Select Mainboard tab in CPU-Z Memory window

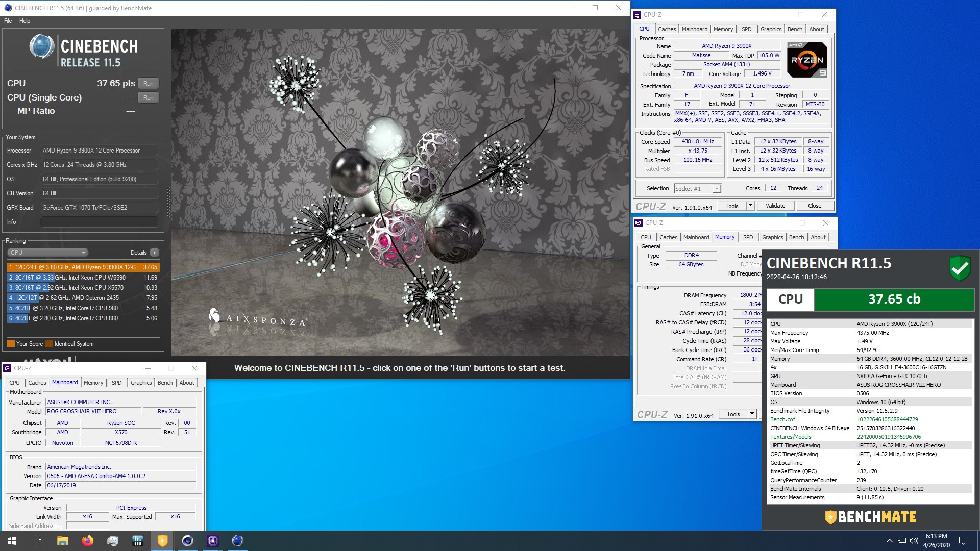[x=696, y=237]
